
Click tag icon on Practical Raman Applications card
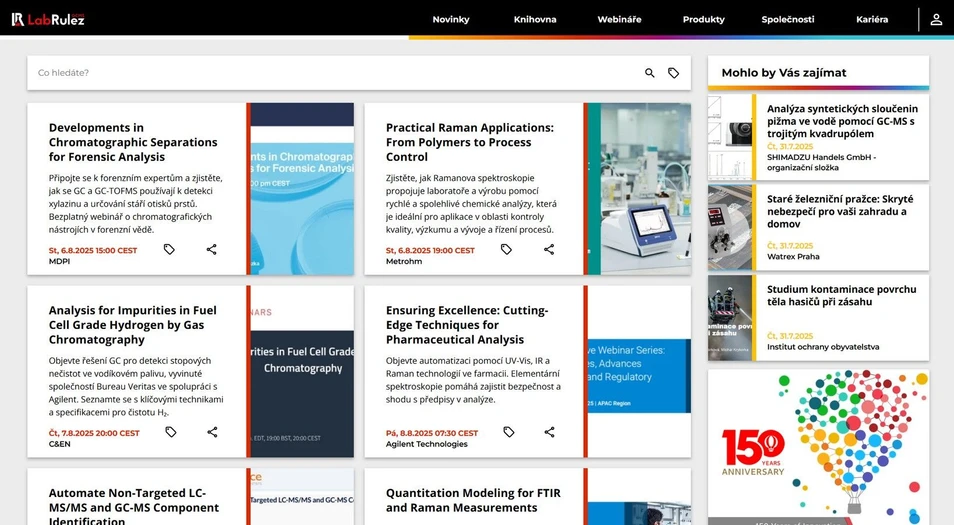coord(506,250)
